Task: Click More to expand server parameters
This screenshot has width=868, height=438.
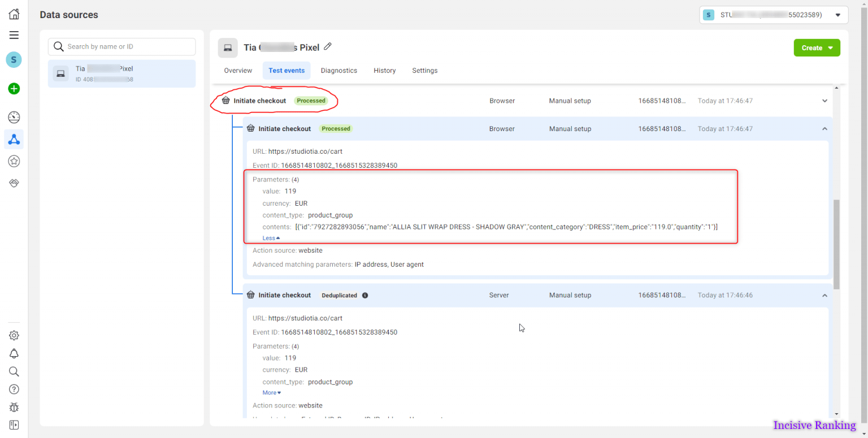Action: coord(272,393)
